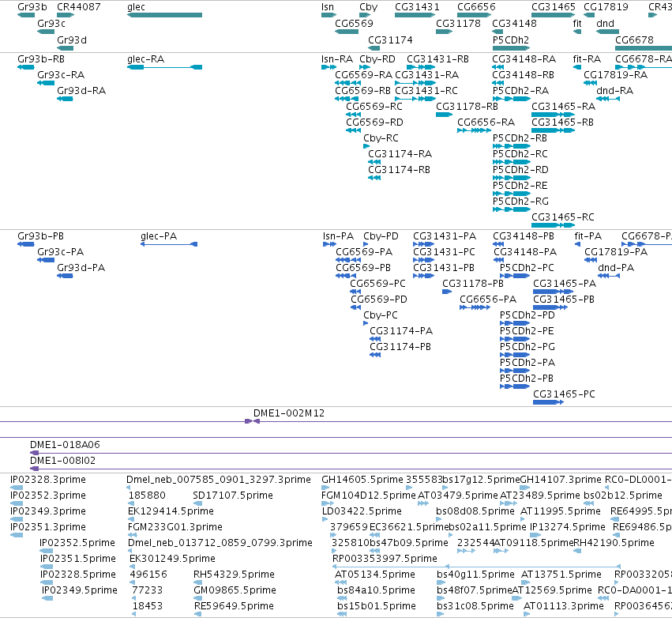Open the "glec-PA" protein name
This screenshot has height=618, width=672.
click(159, 236)
